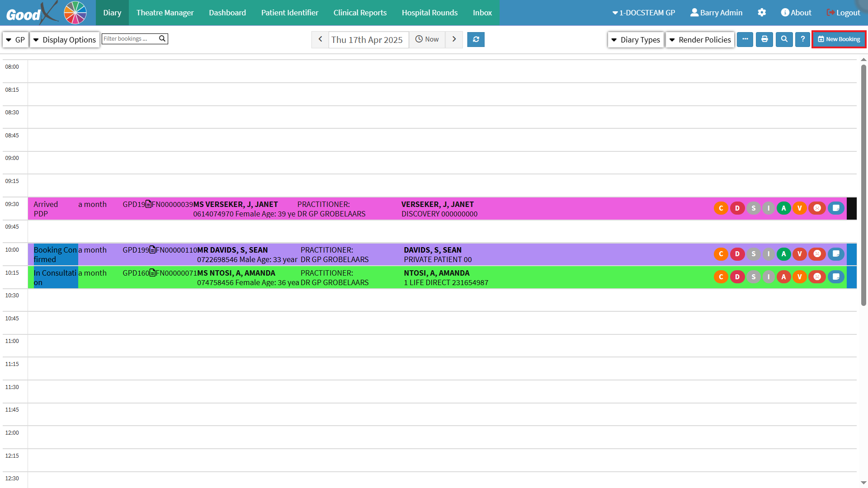Screen dimensions: 868x488
Task: Click the note icon on Verseker booking
Action: [836, 208]
